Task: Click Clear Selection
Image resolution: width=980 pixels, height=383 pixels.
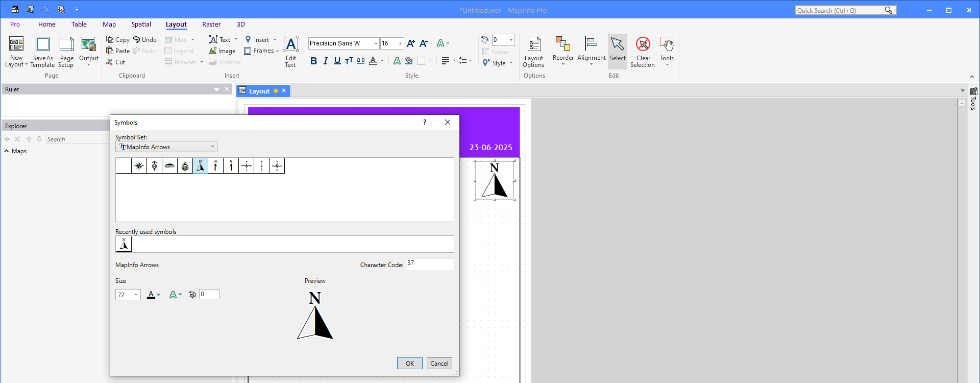Action: click(x=643, y=52)
